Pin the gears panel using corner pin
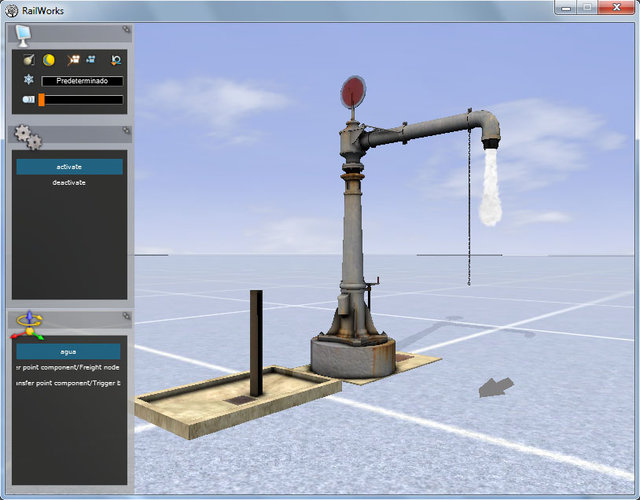Image resolution: width=640 pixels, height=500 pixels. click(126, 130)
